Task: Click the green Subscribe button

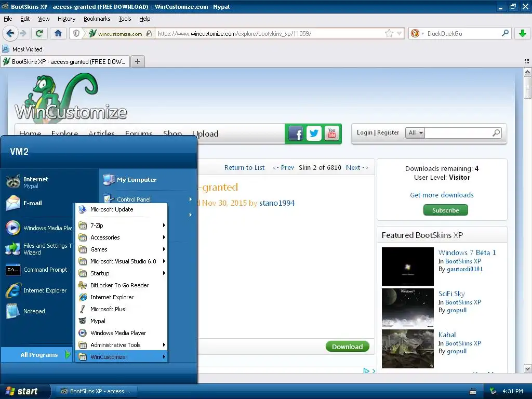Action: click(445, 210)
